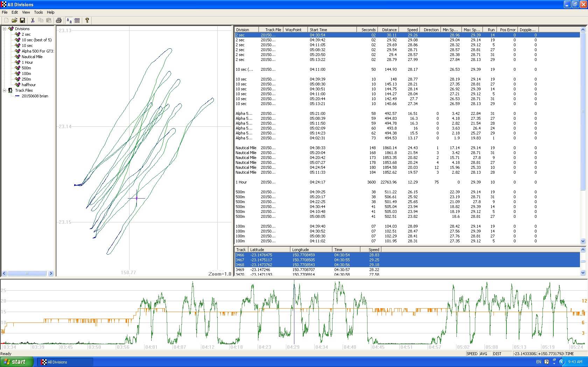The height and width of the screenshot is (367, 588).
Task: Toggle the details list view button
Action: click(x=77, y=21)
